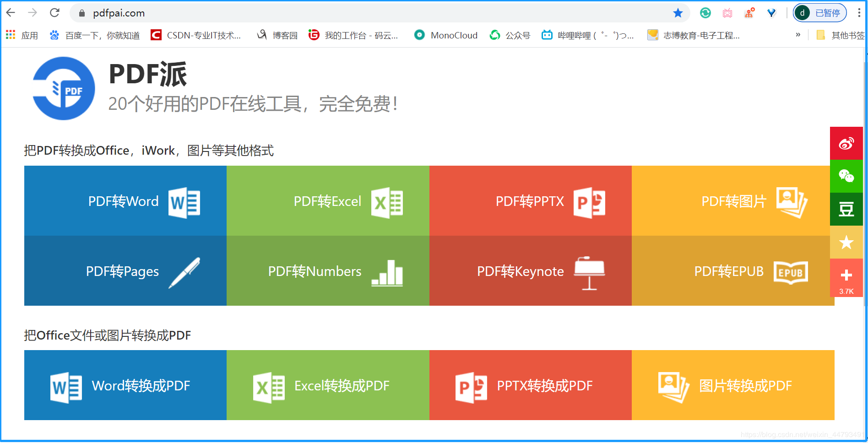
Task: Click the address bar showing pdfpai.com
Action: coord(380,13)
